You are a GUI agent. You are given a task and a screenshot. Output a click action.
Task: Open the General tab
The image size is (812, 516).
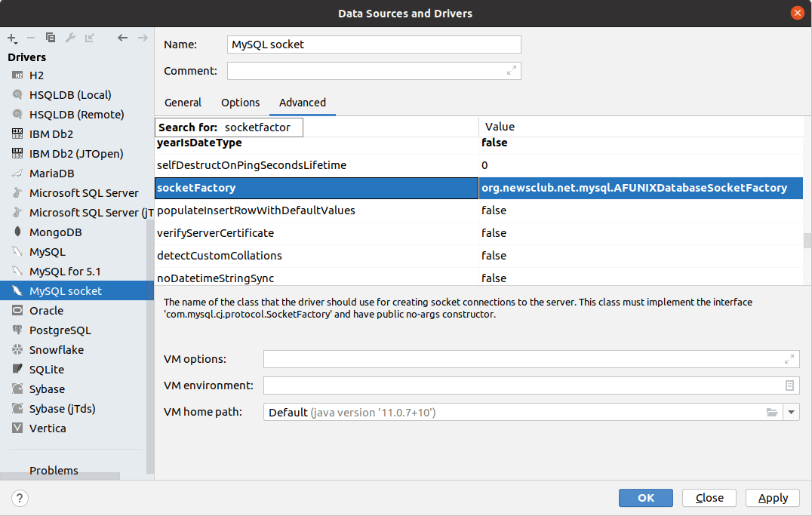183,103
